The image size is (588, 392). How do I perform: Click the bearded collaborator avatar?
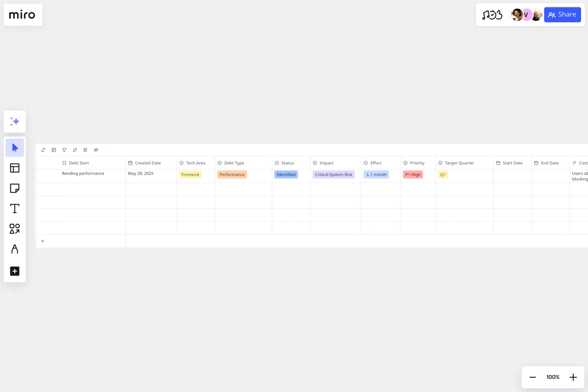[537, 15]
